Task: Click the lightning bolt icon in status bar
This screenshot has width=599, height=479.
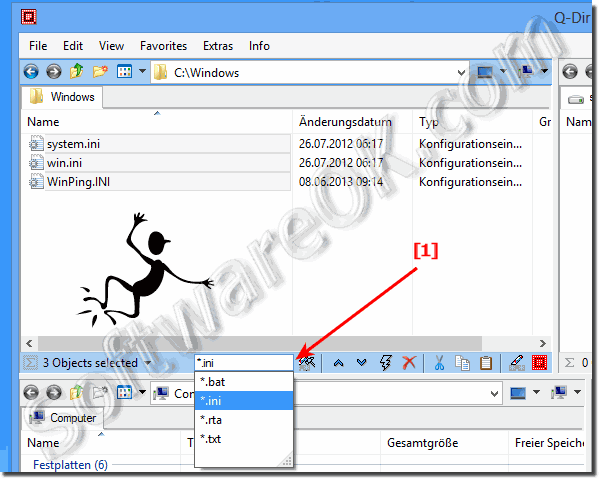Action: point(385,362)
